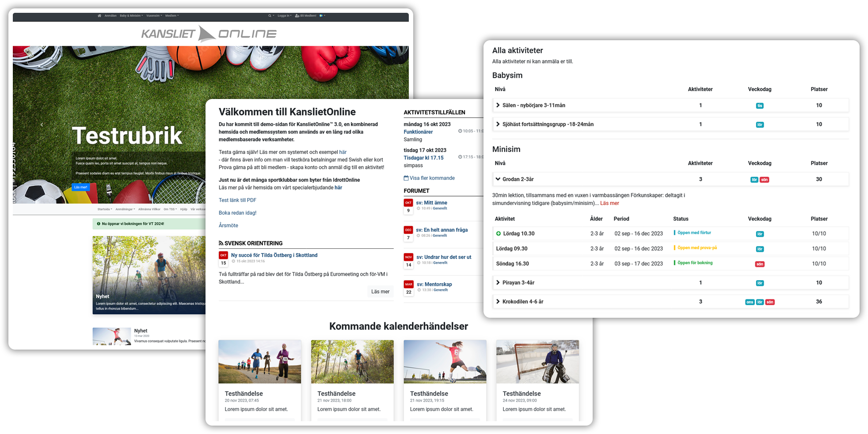The image size is (868, 434).
Task: Click Hjälp in the secondary nav
Action: tap(184, 209)
